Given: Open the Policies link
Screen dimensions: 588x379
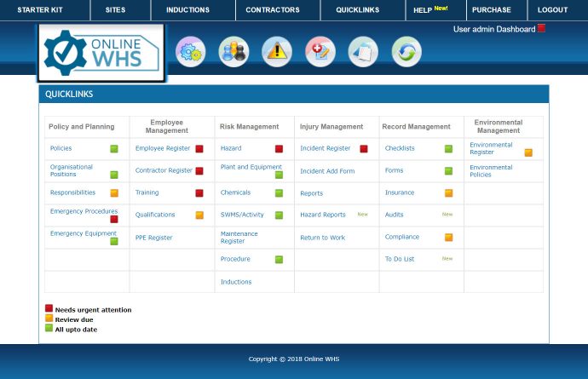Looking at the screenshot, I should click(61, 148).
